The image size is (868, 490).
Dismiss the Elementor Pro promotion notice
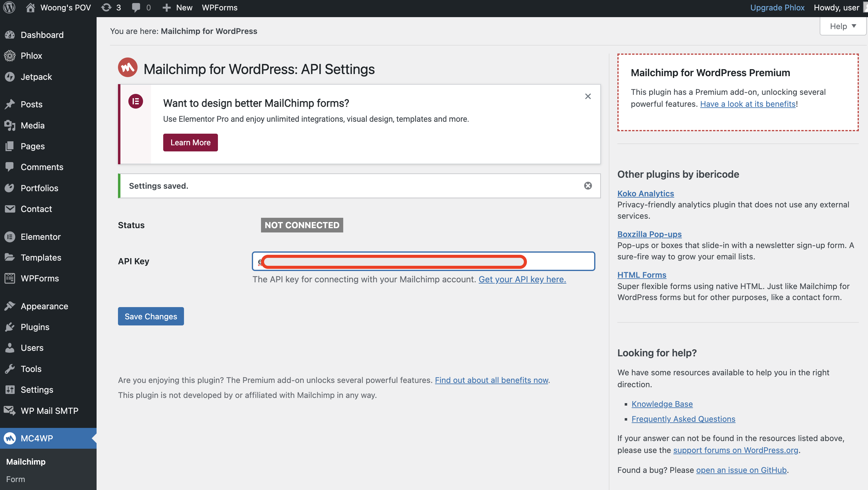coord(588,96)
